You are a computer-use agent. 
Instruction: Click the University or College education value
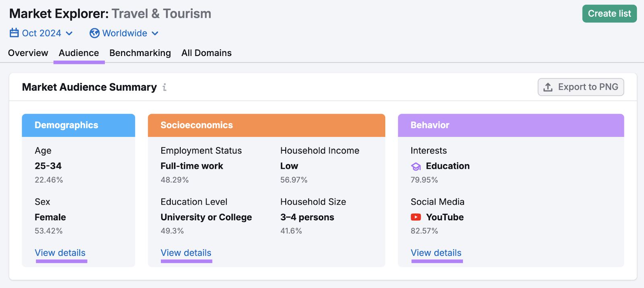coord(206,217)
